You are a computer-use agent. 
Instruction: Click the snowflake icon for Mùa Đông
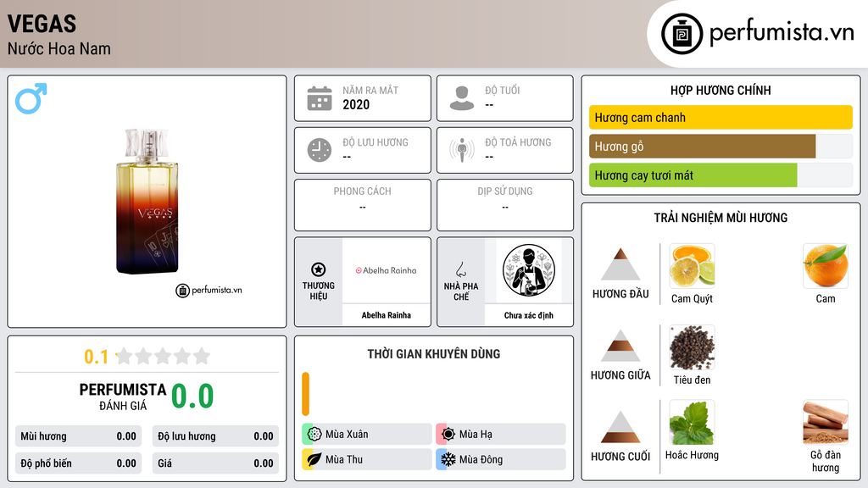tap(448, 459)
